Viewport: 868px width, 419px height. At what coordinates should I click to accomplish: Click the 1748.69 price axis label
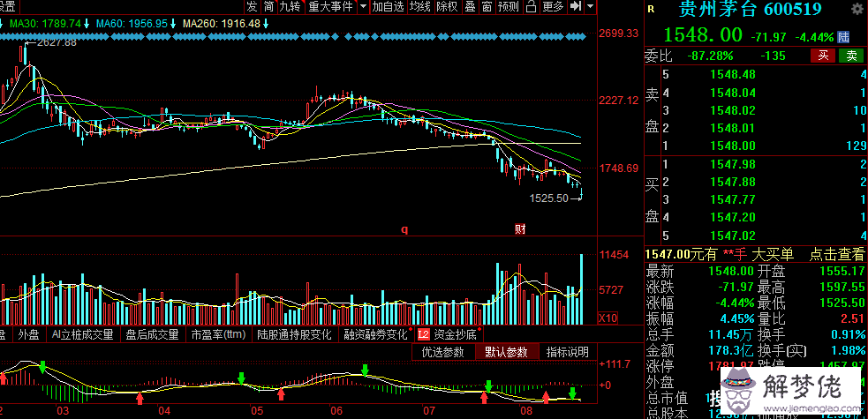tap(619, 168)
